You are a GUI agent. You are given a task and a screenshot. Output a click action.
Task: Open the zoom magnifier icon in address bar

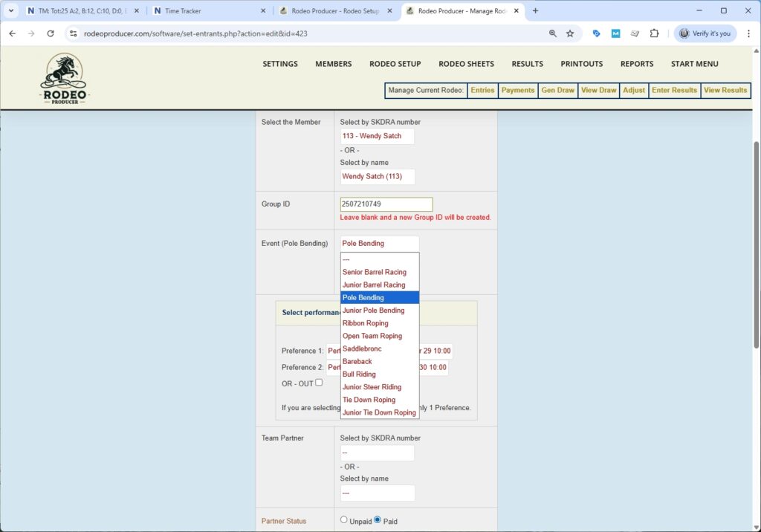pos(552,33)
